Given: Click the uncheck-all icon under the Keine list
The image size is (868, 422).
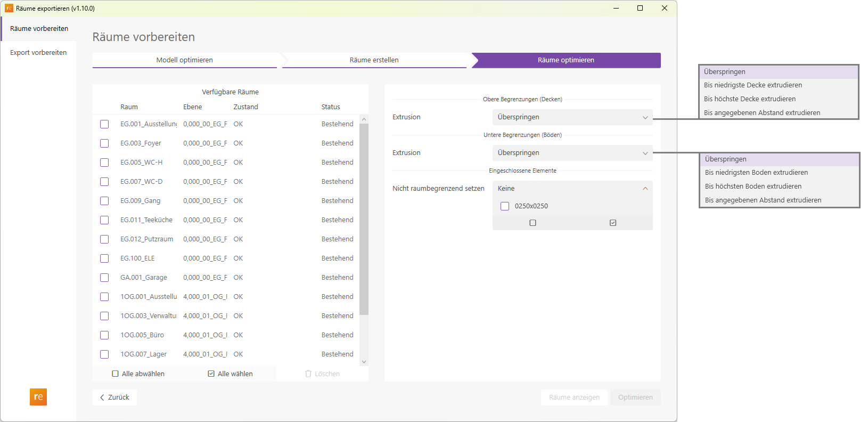Looking at the screenshot, I should (533, 223).
